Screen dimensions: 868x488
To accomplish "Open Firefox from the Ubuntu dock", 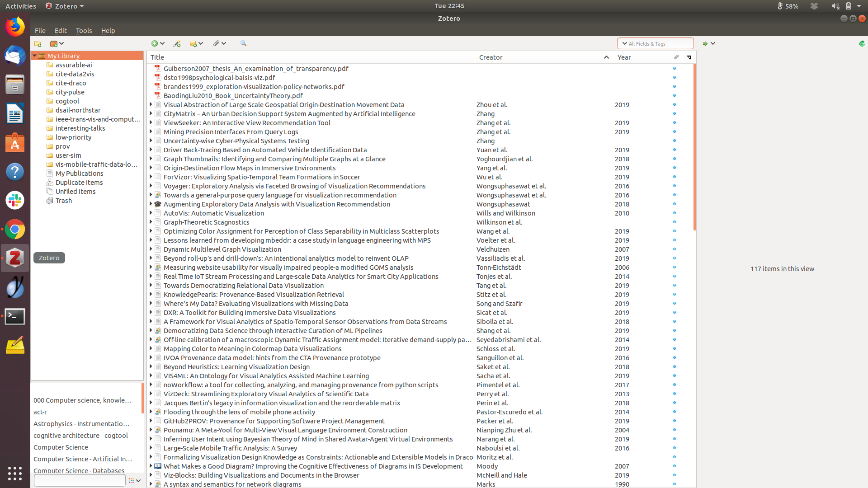I will 15,27.
